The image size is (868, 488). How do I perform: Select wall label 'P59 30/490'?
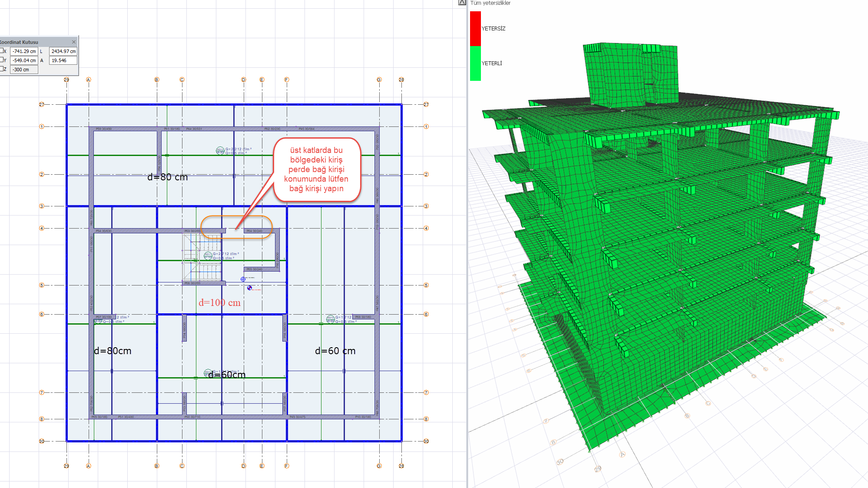(x=104, y=129)
